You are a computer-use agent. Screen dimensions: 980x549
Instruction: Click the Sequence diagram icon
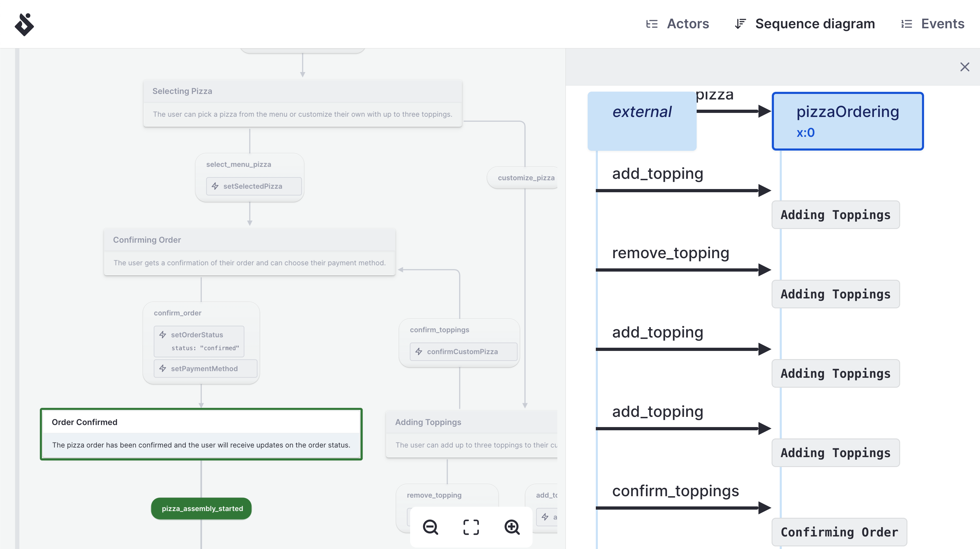coord(740,24)
